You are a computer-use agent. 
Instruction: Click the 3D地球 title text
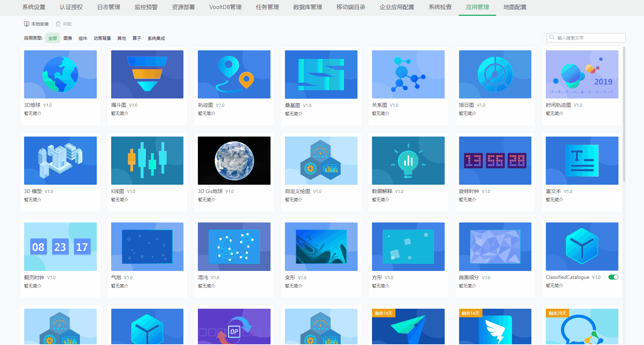(x=32, y=105)
